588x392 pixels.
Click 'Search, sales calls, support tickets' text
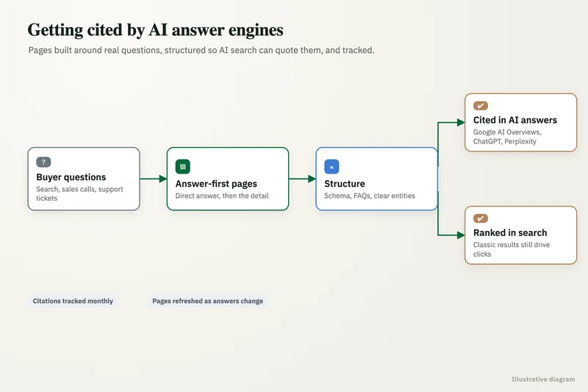pyautogui.click(x=79, y=193)
